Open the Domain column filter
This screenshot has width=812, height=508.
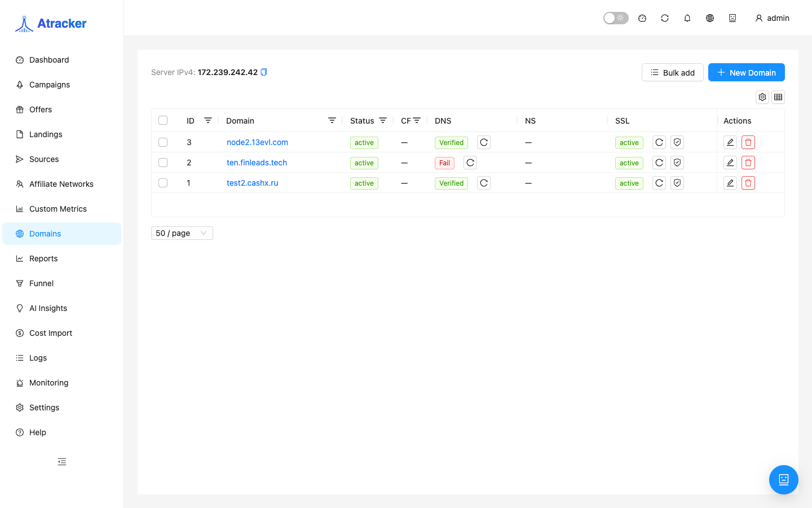pyautogui.click(x=332, y=120)
